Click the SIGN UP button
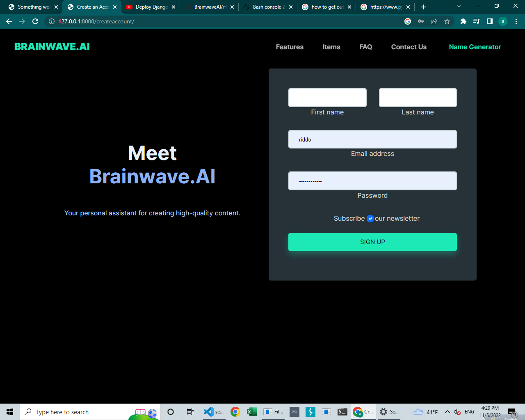The width and height of the screenshot is (525, 420). (372, 242)
